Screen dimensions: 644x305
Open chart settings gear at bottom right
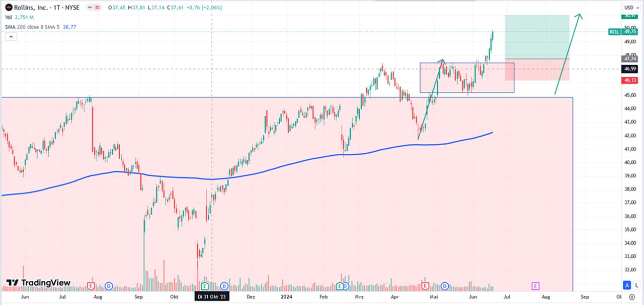click(632, 297)
